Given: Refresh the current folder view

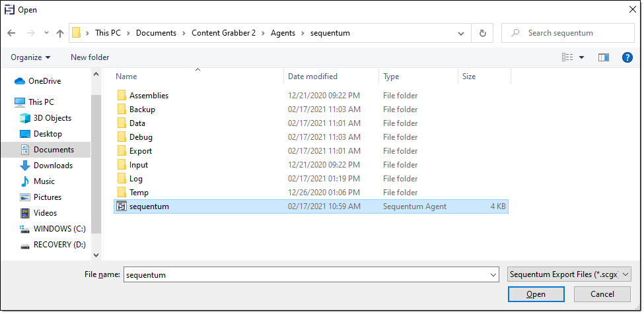Looking at the screenshot, I should click(483, 33).
